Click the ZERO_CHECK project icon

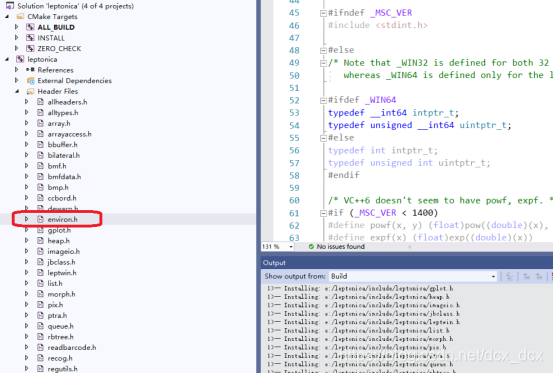(30, 48)
